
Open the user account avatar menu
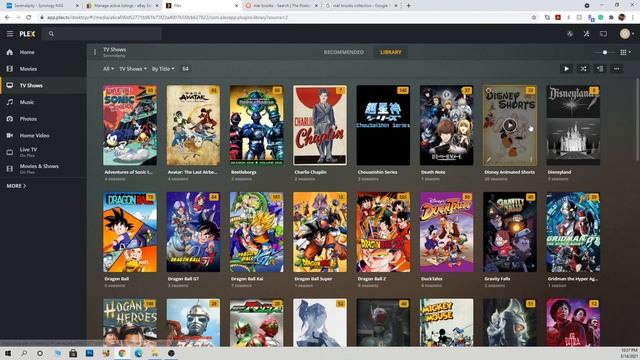point(625,34)
